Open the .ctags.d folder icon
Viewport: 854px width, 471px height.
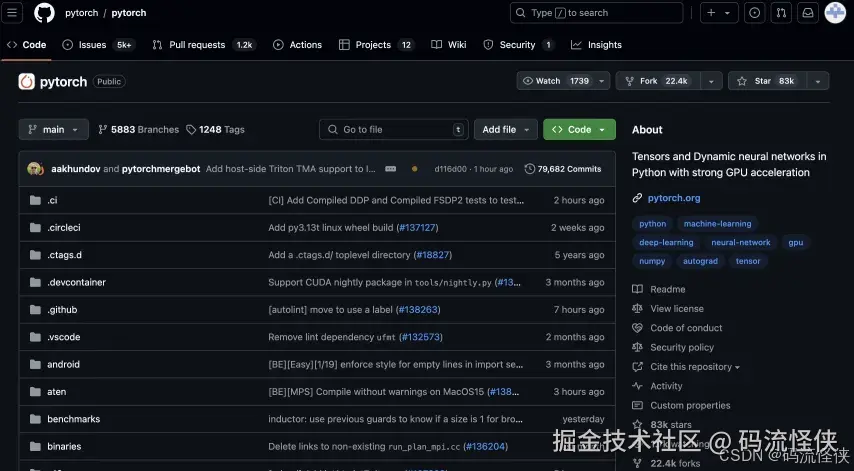(35, 255)
